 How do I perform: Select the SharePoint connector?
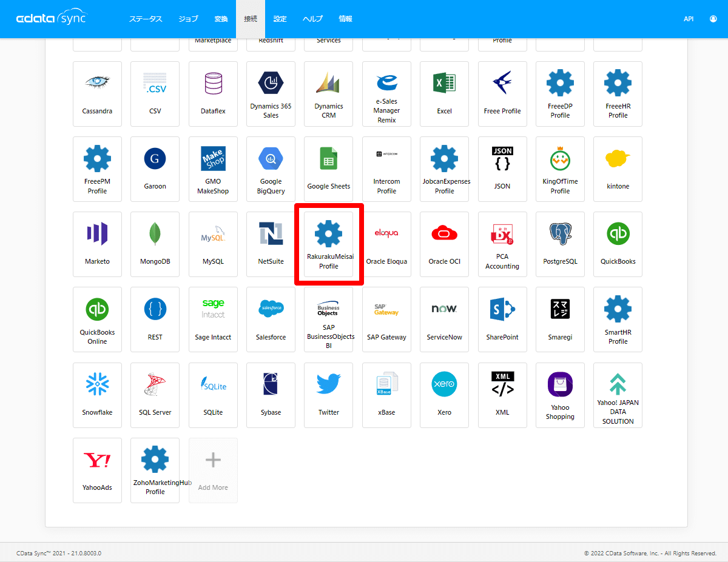click(x=502, y=319)
